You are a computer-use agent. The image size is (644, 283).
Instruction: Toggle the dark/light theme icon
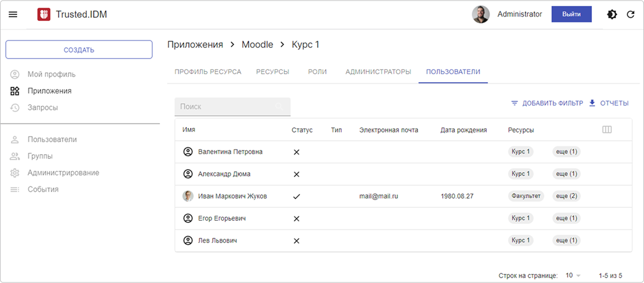click(612, 14)
